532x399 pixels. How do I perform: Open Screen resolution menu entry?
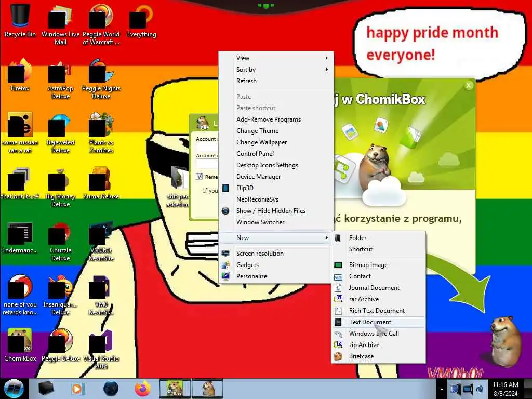[x=275, y=254]
